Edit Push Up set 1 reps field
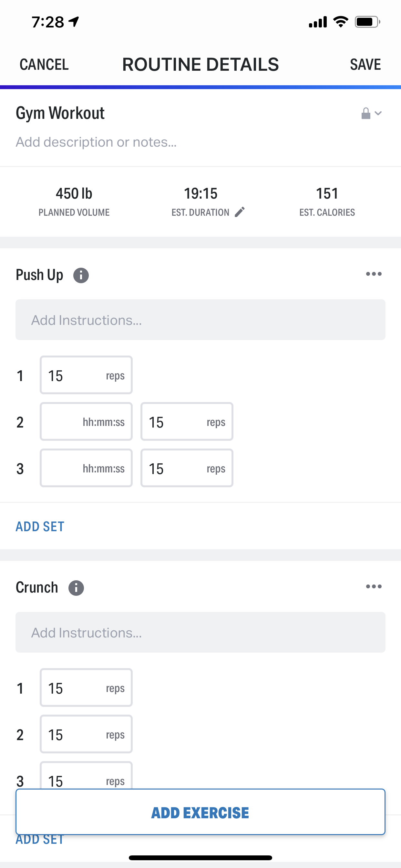 (86, 375)
